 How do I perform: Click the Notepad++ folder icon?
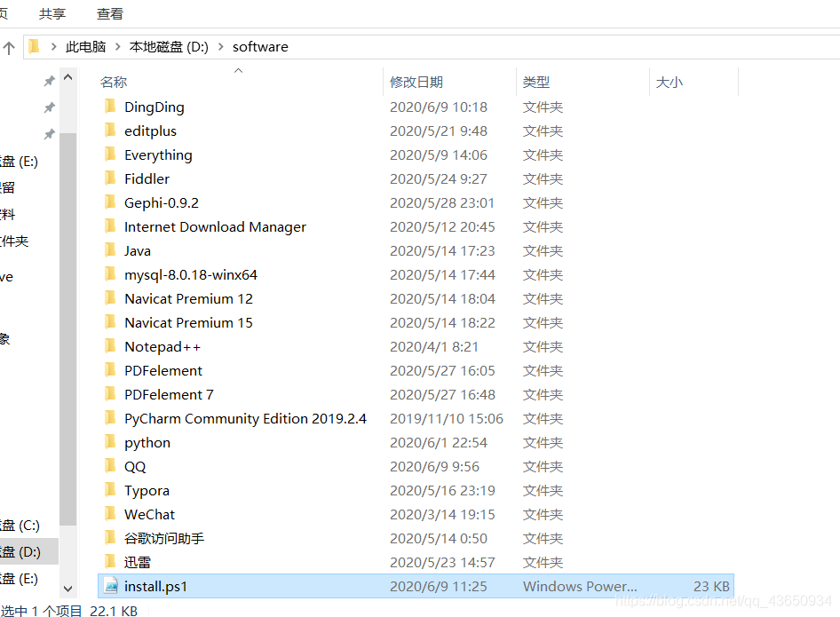(110, 346)
